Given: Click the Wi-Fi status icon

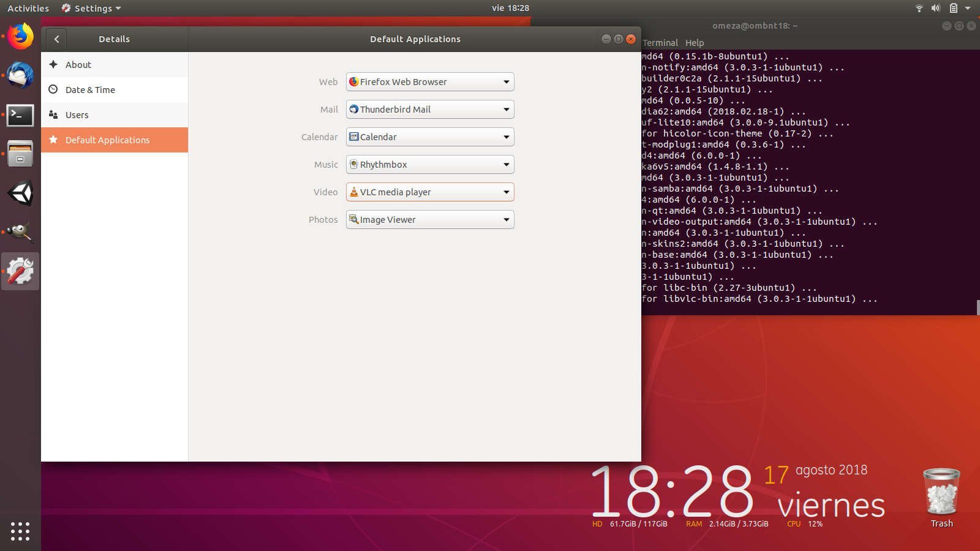Looking at the screenshot, I should (919, 8).
